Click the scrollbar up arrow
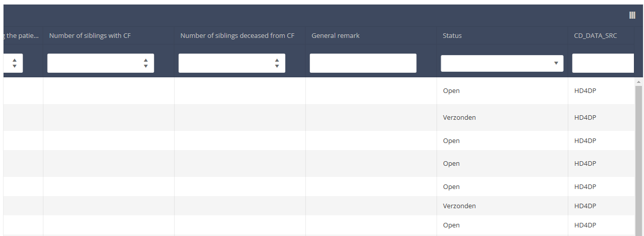Screen dimensions: 644x236 click(638, 82)
